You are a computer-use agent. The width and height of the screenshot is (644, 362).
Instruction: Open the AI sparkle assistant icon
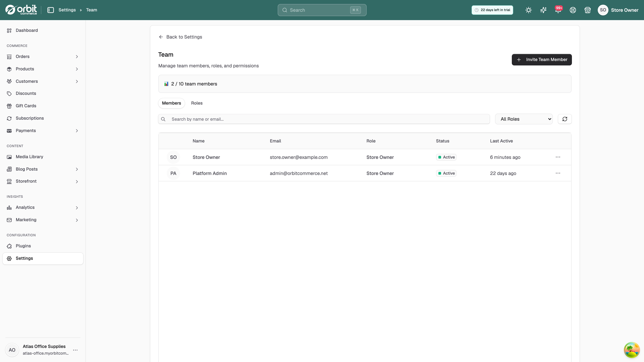click(x=543, y=10)
